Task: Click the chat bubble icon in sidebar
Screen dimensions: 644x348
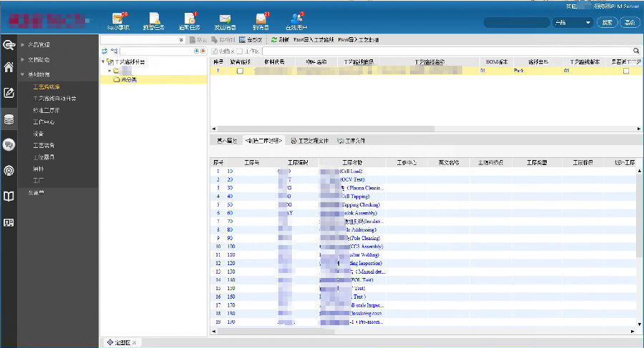Action: click(x=9, y=145)
